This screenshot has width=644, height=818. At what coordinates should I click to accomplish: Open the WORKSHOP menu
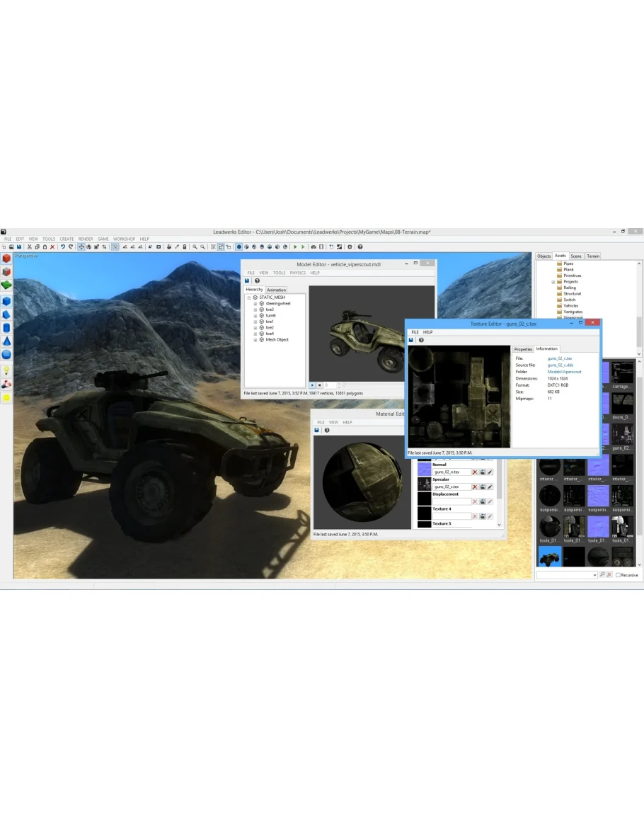(x=124, y=239)
